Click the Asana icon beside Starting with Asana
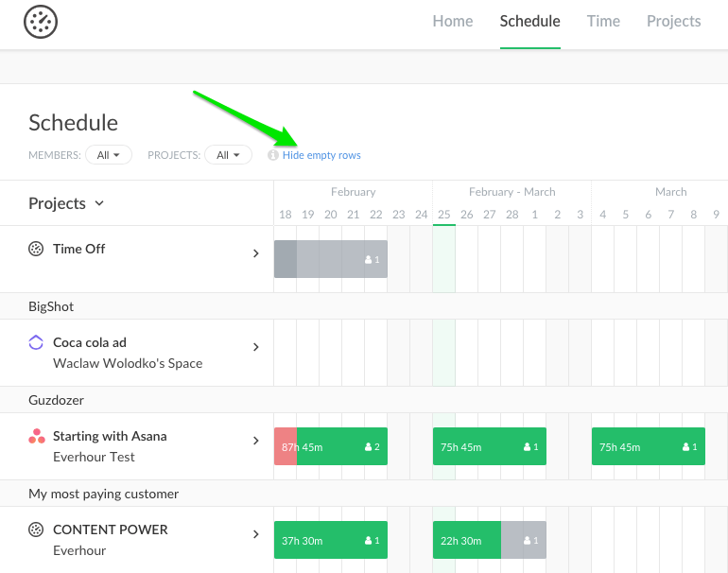This screenshot has height=573, width=728. [36, 437]
